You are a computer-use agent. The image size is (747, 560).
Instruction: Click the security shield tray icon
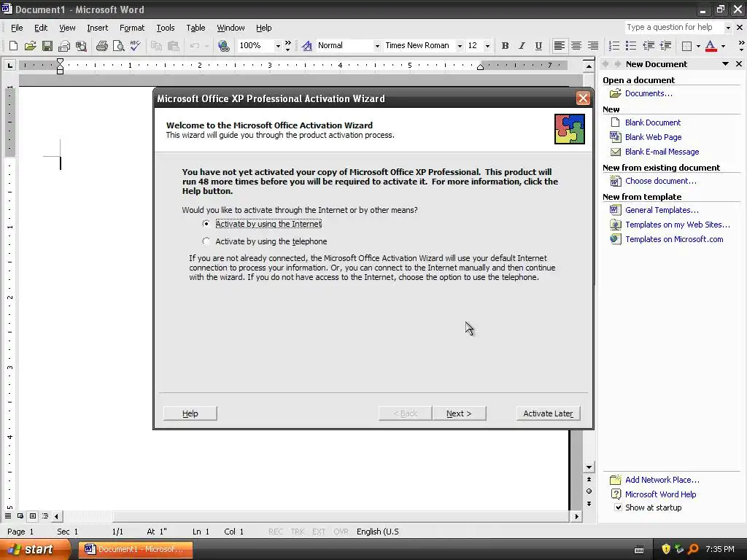[x=665, y=549]
